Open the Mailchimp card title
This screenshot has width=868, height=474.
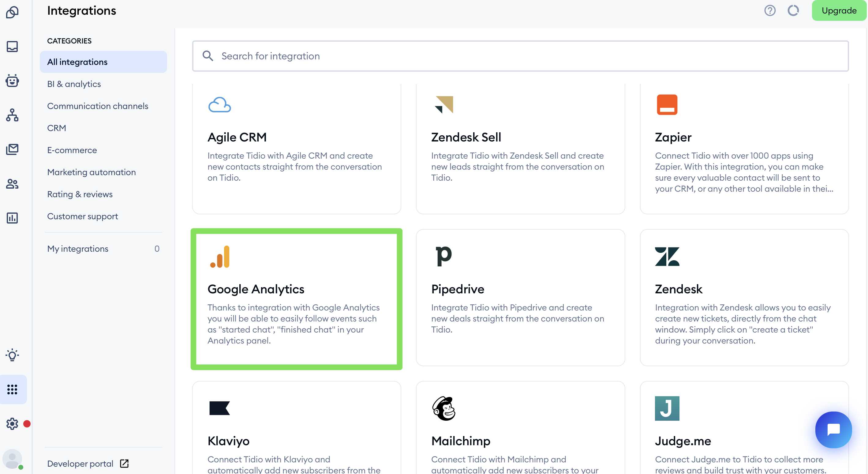[x=461, y=441]
